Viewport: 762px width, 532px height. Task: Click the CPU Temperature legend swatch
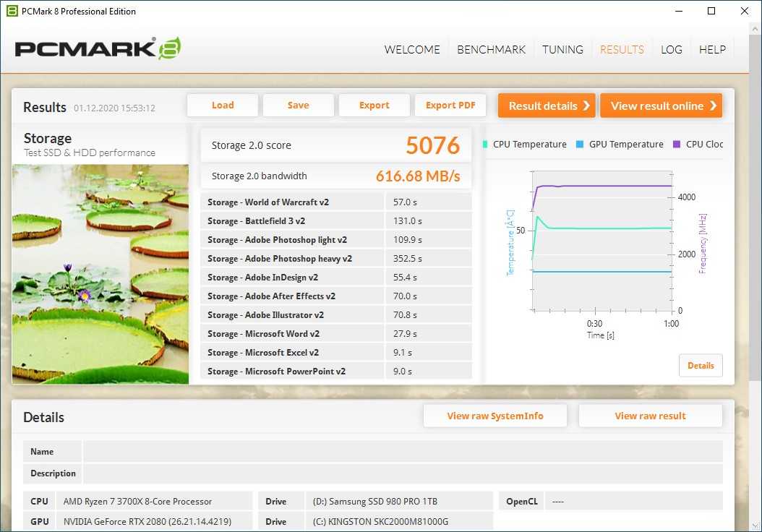coord(486,145)
